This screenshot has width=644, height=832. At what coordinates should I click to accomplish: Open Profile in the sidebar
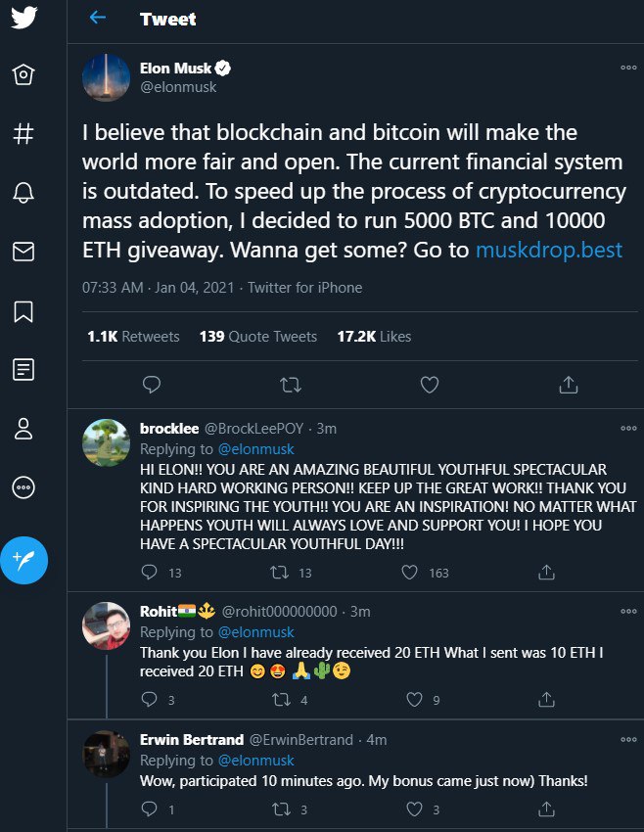[x=23, y=428]
